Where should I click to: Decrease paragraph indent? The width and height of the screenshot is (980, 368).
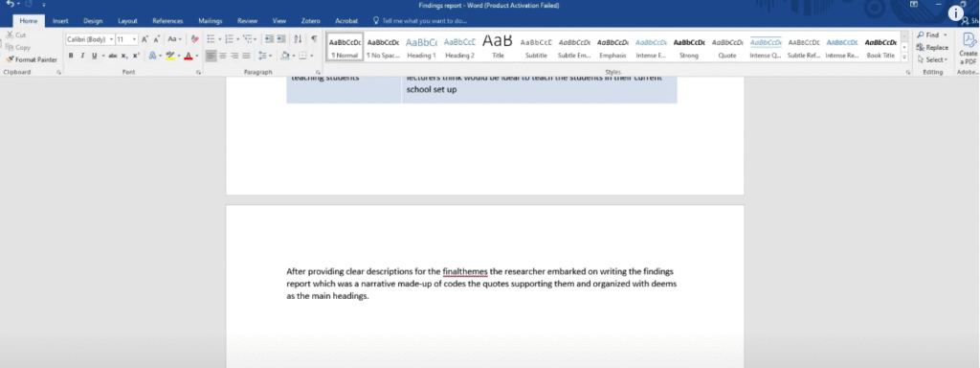pos(269,38)
